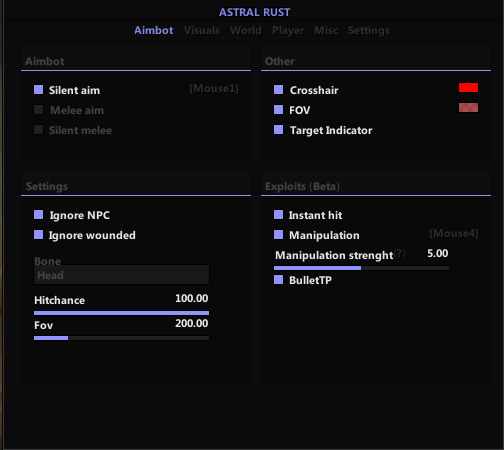Toggle the BulletTP checkbox

(x=279, y=280)
